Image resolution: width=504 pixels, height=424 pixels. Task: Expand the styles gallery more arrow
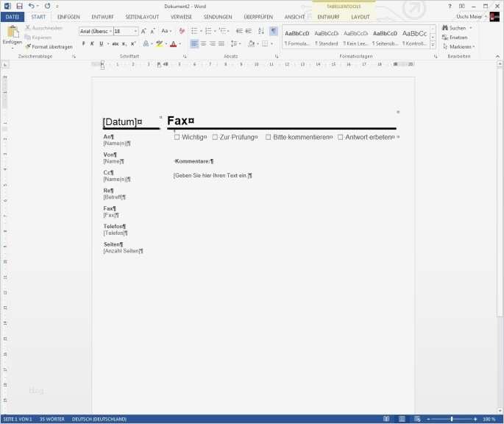point(433,45)
